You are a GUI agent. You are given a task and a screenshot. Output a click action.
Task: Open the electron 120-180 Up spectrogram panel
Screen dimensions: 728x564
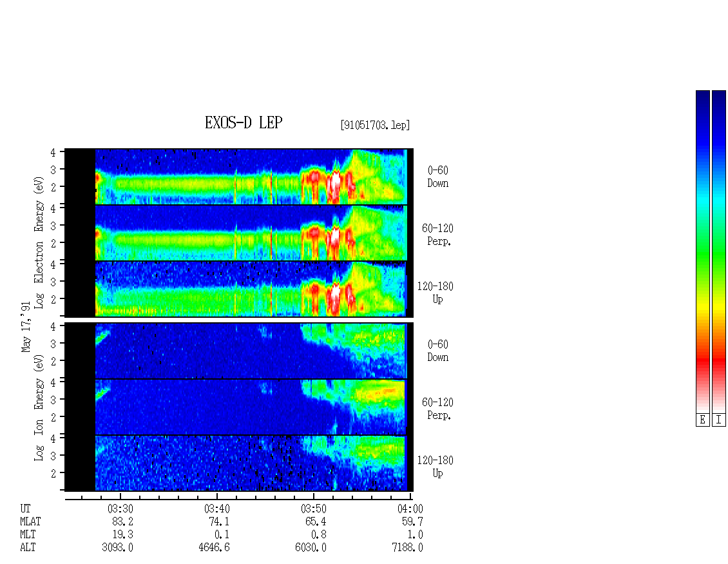coord(238,289)
